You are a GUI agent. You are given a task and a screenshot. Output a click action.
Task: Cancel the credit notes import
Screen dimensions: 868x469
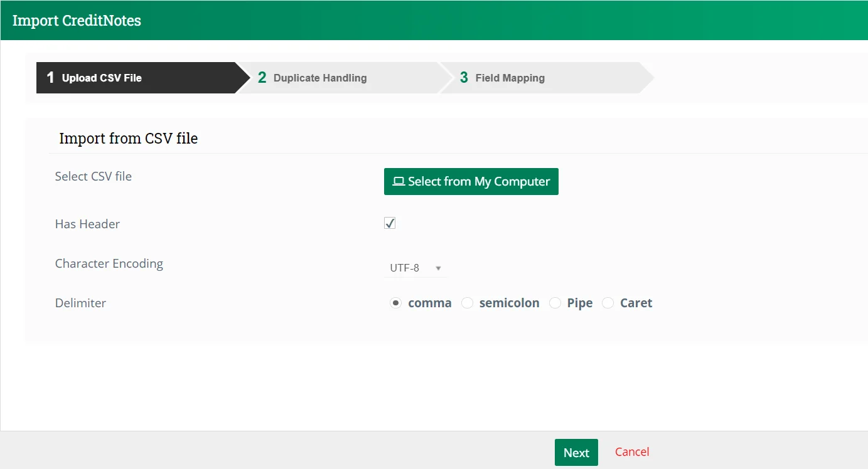pyautogui.click(x=631, y=451)
